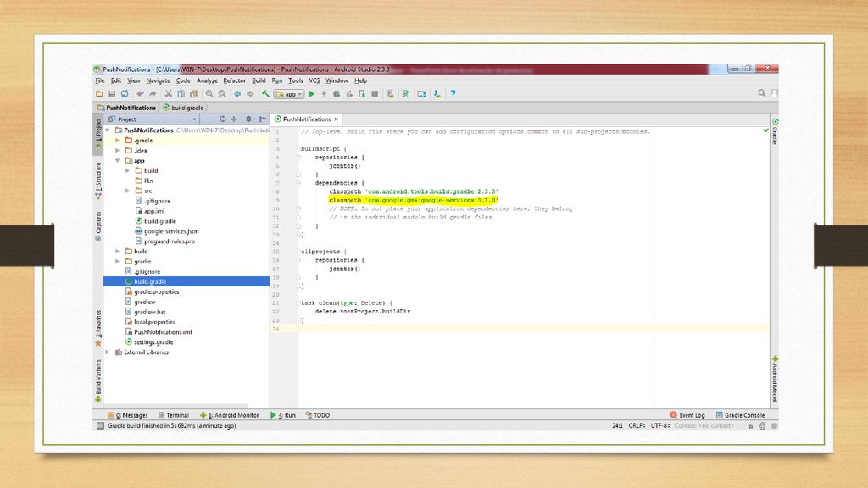Click the Save All toolbar icon
The image size is (868, 488).
click(112, 94)
